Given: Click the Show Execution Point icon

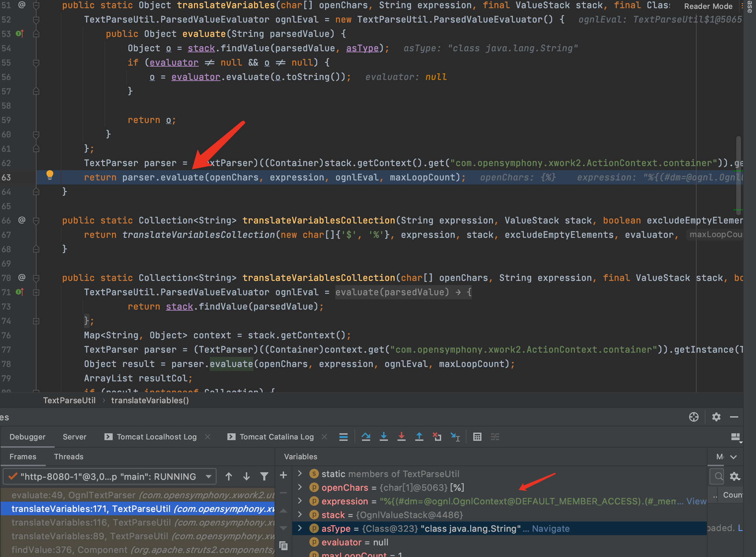Looking at the screenshot, I should tap(344, 437).
